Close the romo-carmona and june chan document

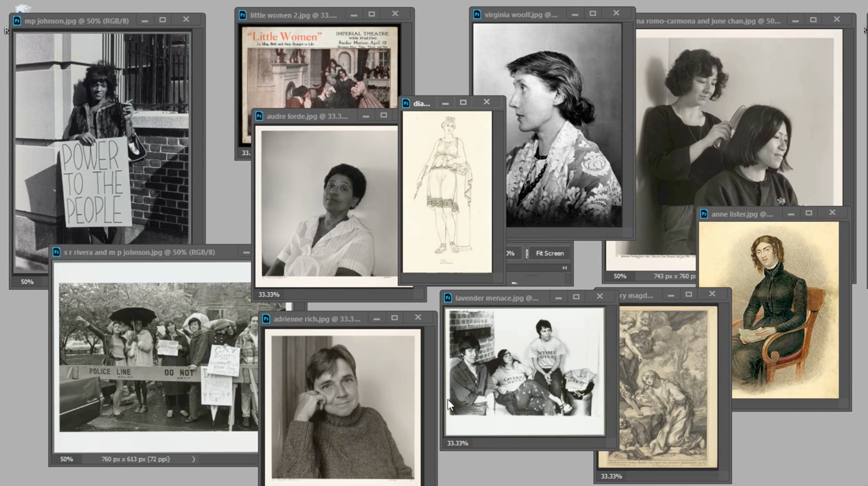(837, 19)
